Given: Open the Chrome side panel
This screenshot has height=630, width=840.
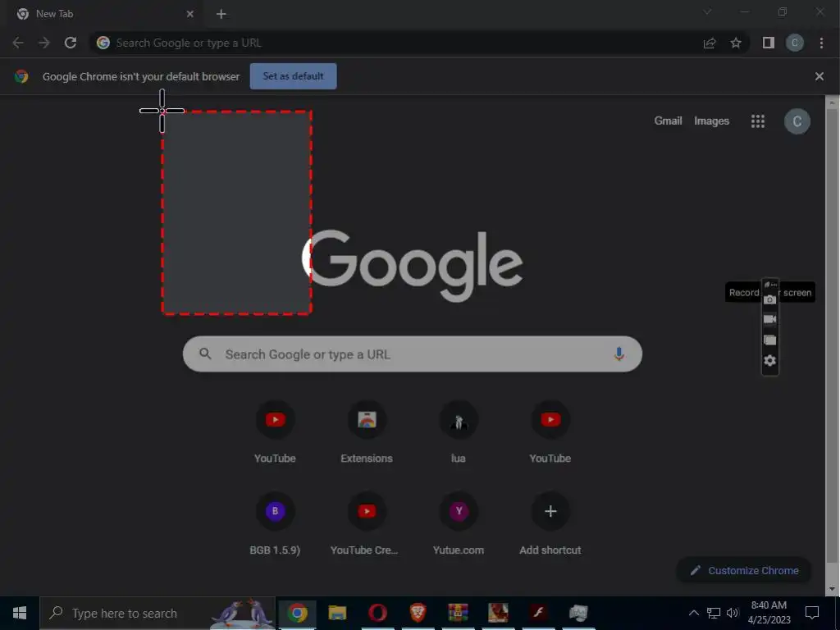Looking at the screenshot, I should 768,43.
